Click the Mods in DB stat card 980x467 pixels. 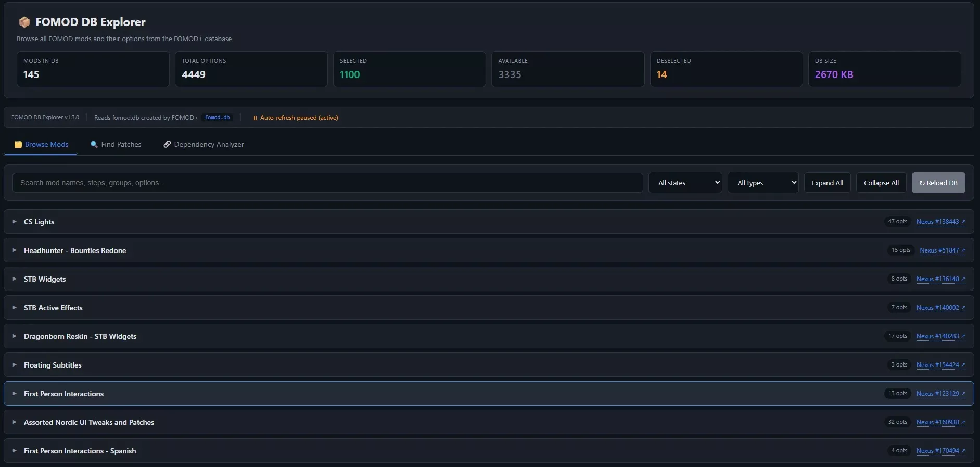[93, 69]
